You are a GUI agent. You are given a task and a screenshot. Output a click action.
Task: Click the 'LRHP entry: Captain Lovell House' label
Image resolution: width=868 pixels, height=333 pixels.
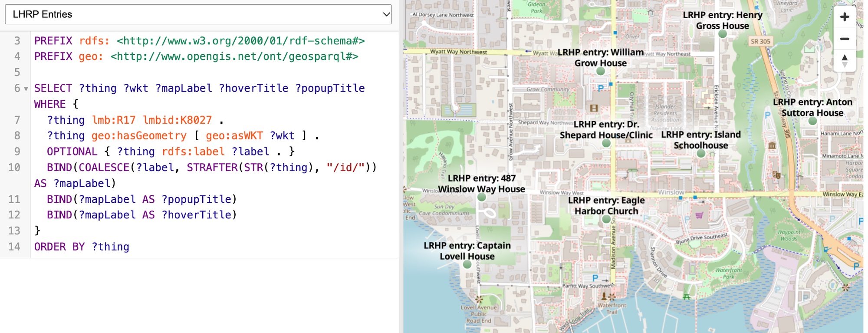[x=467, y=251]
